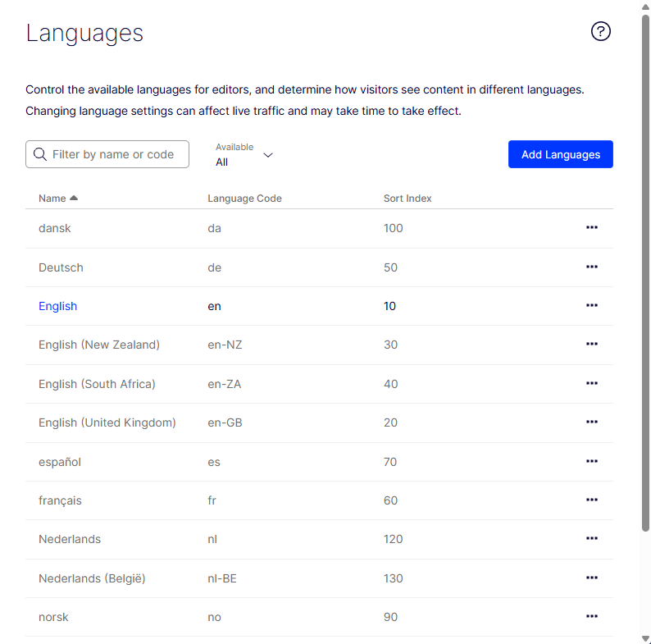Click the Languages page heading
Image resolution: width=651 pixels, height=644 pixels.
[x=84, y=34]
